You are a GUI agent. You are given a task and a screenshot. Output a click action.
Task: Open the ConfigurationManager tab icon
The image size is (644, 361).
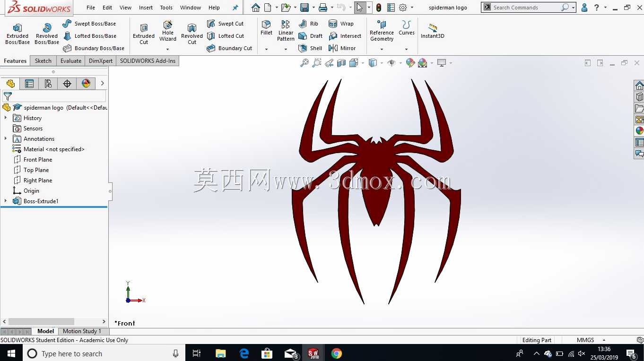coord(48,84)
